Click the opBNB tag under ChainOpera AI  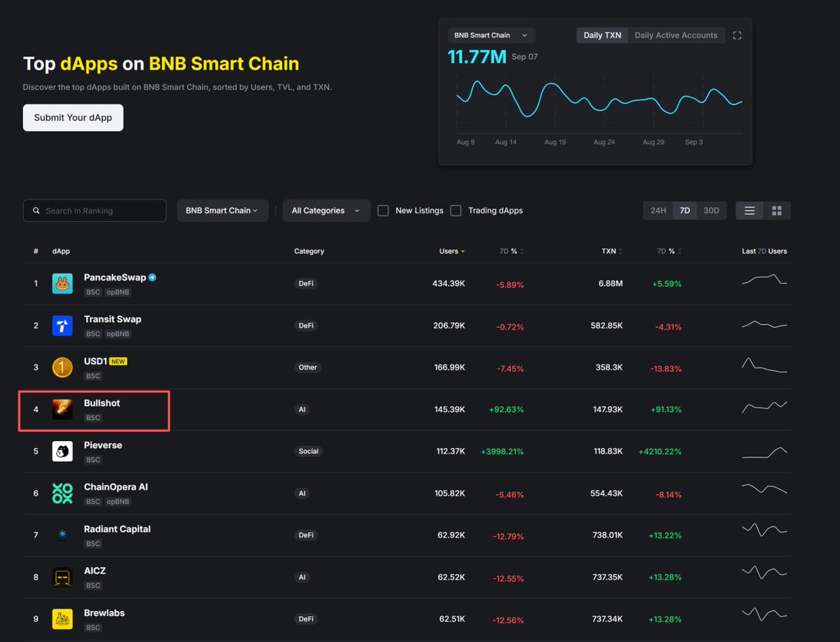pyautogui.click(x=118, y=502)
